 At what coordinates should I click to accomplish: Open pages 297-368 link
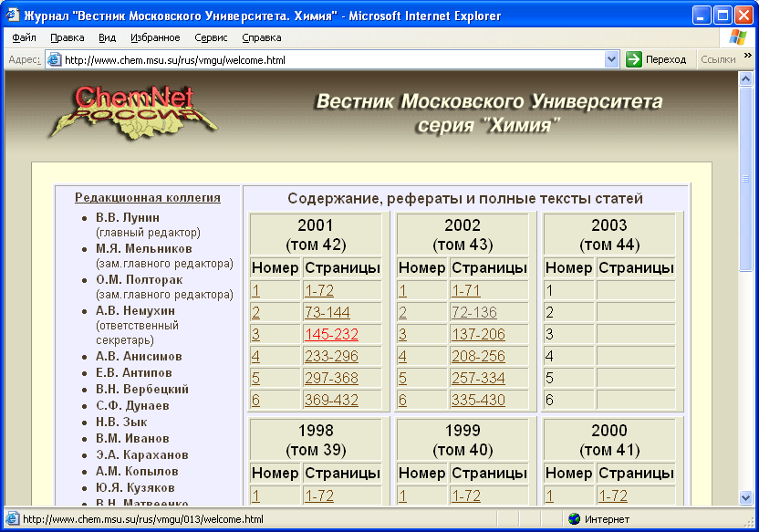331,378
